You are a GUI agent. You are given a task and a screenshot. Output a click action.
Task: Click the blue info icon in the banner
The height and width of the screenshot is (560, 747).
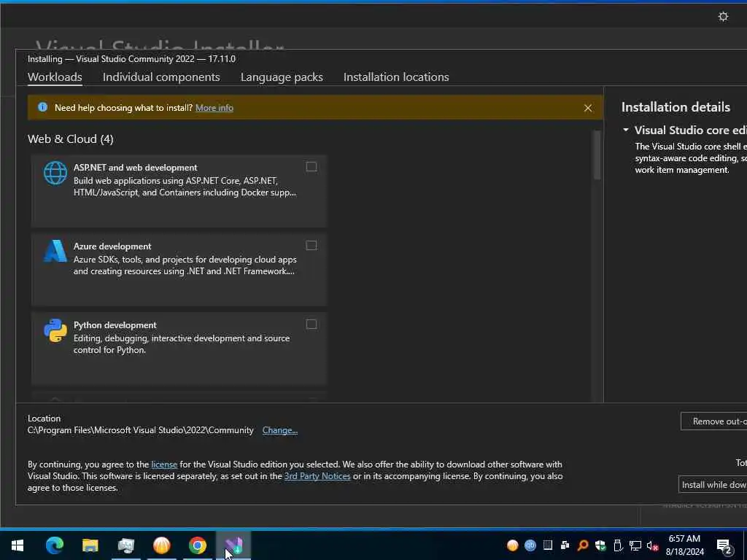pos(42,107)
